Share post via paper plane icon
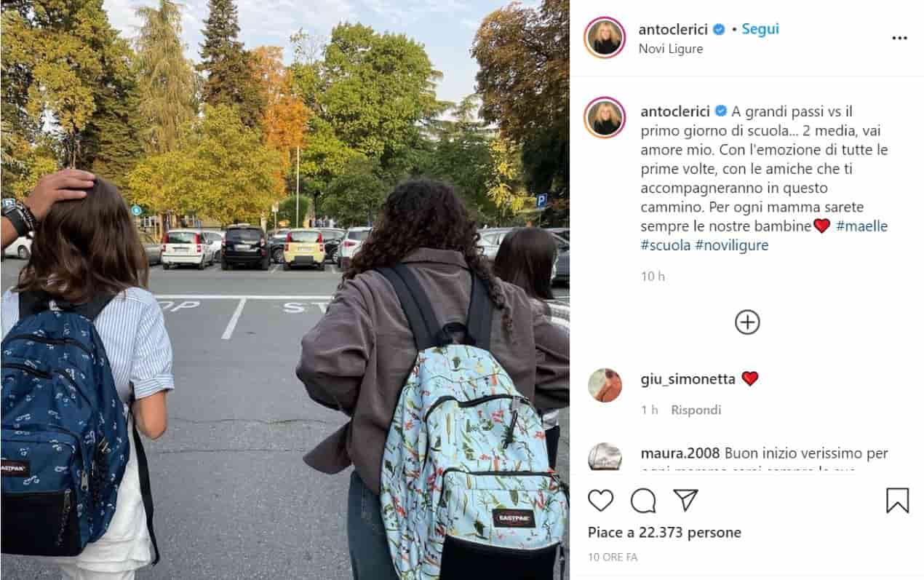Image resolution: width=924 pixels, height=580 pixels. click(685, 500)
